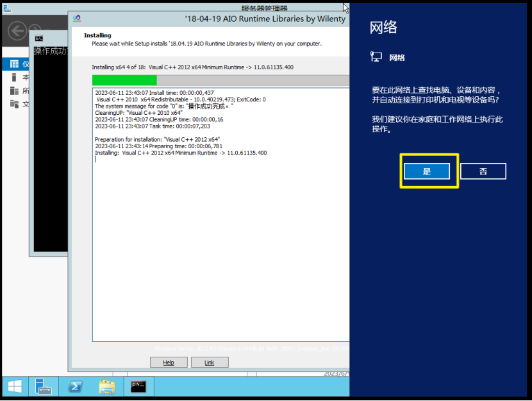
Task: Select the local server icon in sidebar
Action: pos(14,78)
